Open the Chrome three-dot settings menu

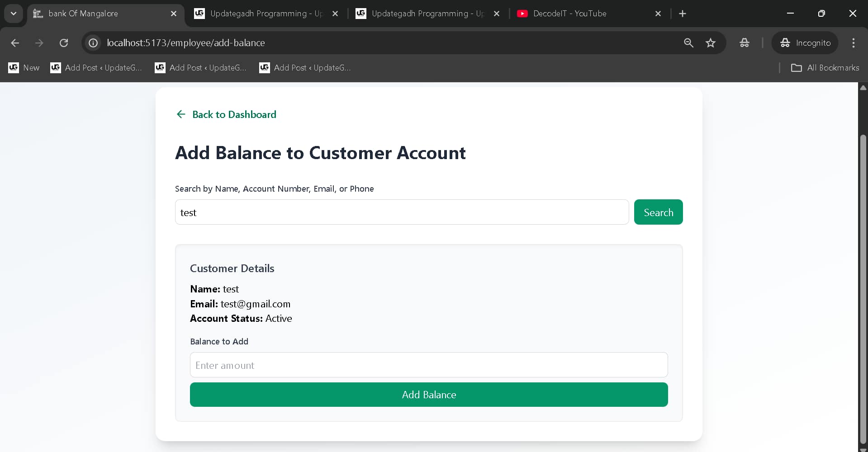[853, 43]
